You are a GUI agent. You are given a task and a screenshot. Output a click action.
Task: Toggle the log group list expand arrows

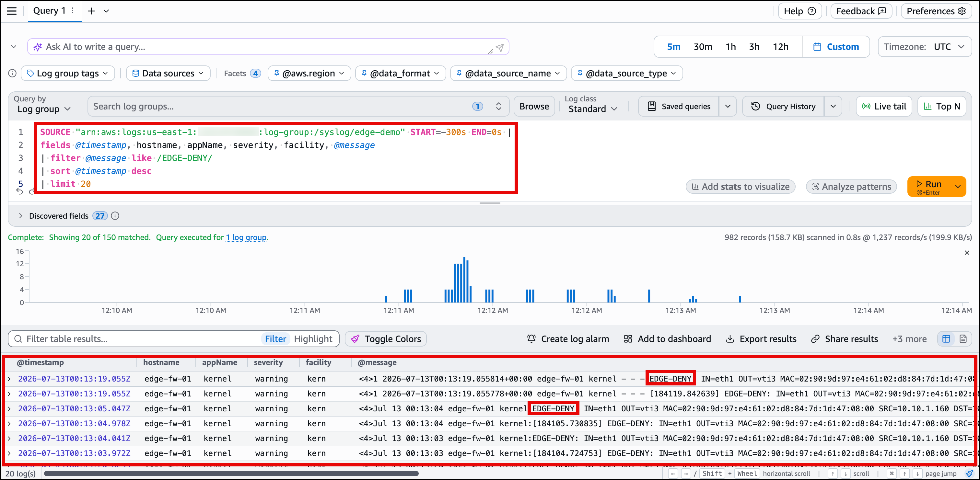click(x=498, y=106)
